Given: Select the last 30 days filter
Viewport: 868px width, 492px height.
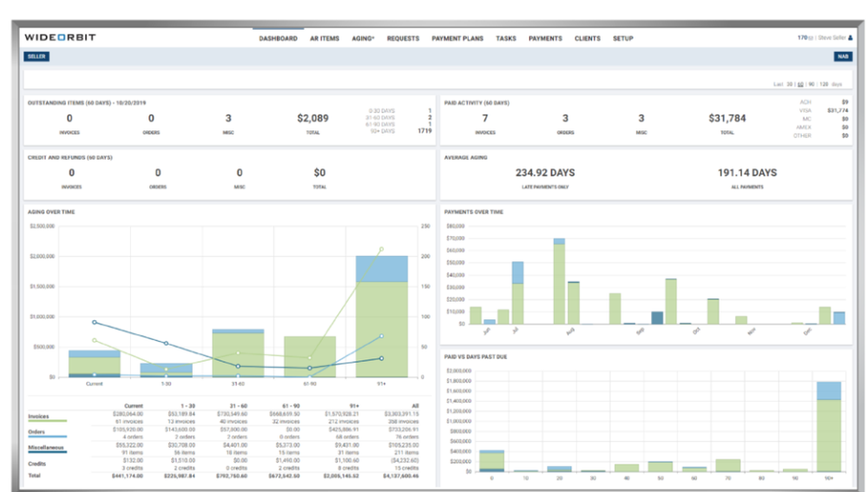Looking at the screenshot, I should pos(789,84).
